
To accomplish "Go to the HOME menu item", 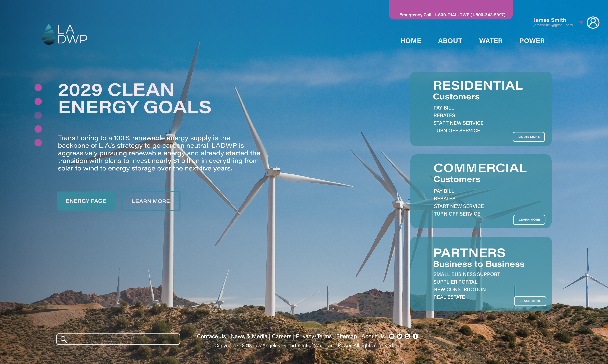I will pyautogui.click(x=411, y=41).
